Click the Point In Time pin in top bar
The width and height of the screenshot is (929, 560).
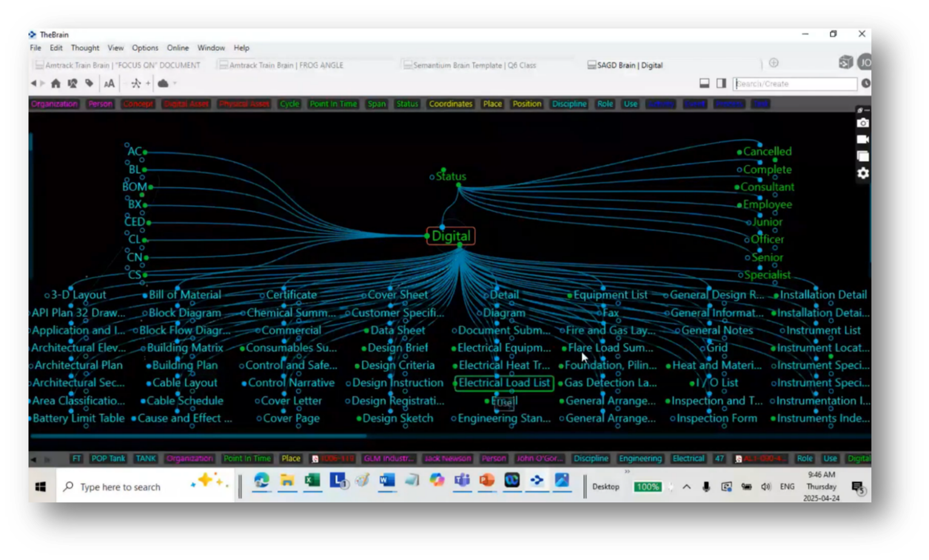click(333, 104)
